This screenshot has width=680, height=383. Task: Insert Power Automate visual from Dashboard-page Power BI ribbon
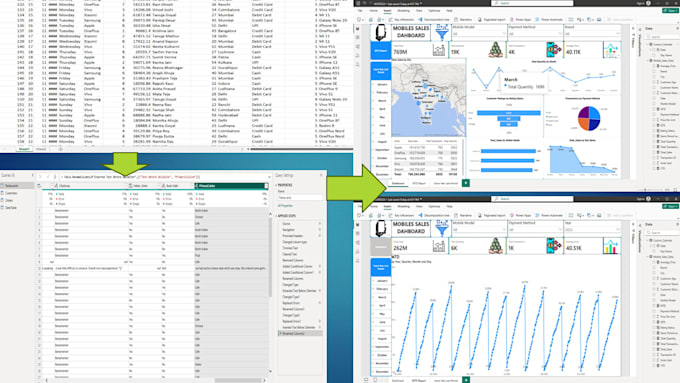pos(550,20)
